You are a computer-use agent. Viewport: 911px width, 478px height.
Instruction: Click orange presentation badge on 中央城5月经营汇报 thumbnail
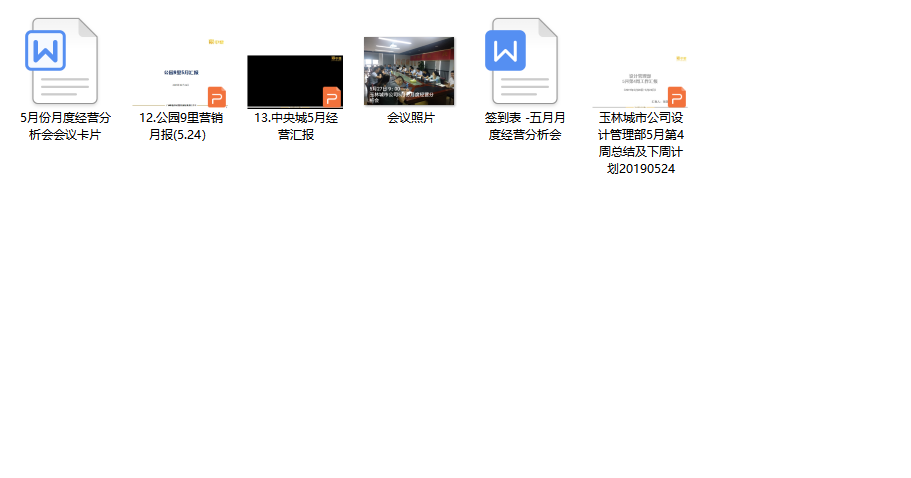[x=332, y=97]
